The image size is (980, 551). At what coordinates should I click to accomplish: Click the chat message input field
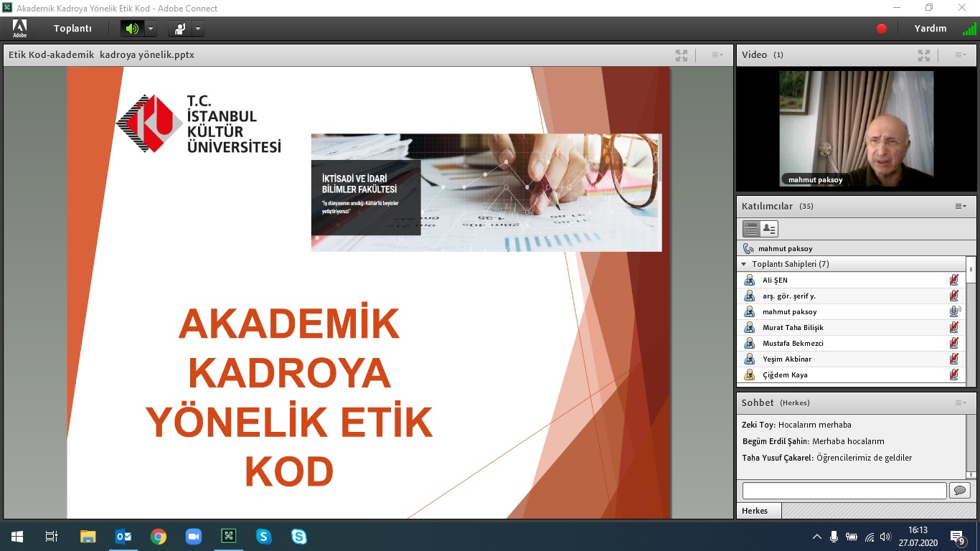(844, 491)
